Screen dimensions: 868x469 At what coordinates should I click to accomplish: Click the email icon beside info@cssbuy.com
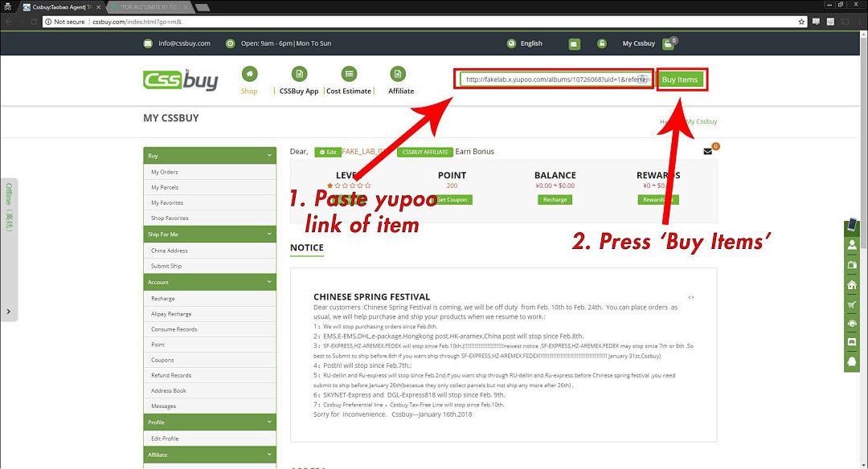coord(148,43)
